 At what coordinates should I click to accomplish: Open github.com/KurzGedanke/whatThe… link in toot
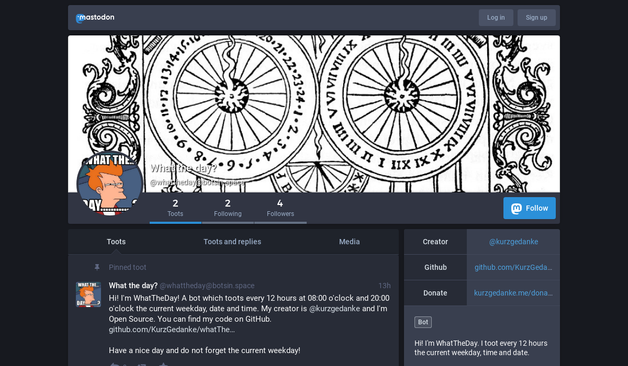[x=172, y=330]
